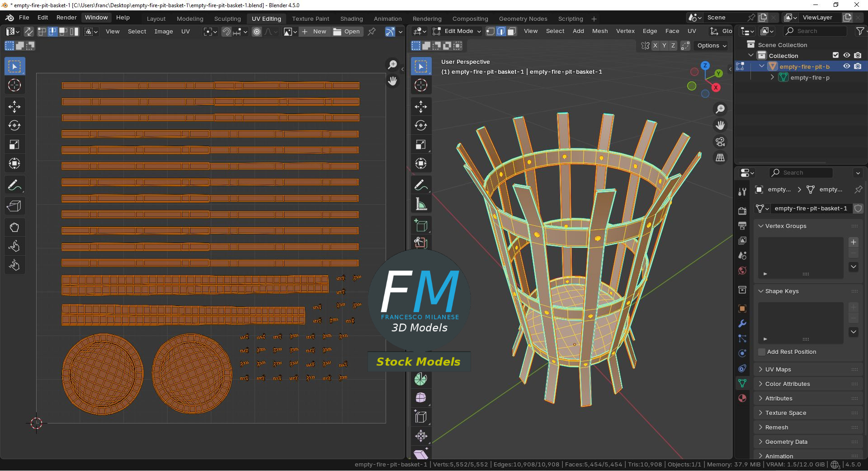Viewport: 868px width, 471px height.
Task: Click the Outliner search field
Action: click(x=815, y=31)
